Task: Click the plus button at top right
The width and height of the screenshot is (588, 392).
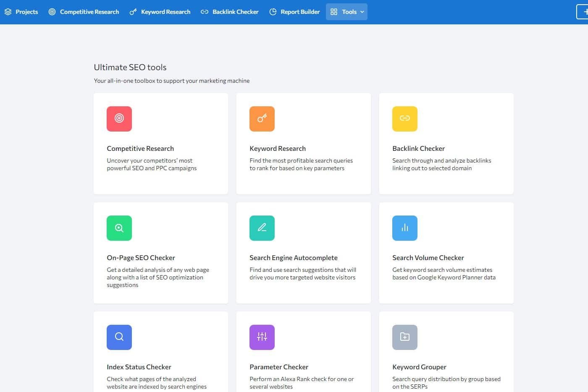Action: 583,12
